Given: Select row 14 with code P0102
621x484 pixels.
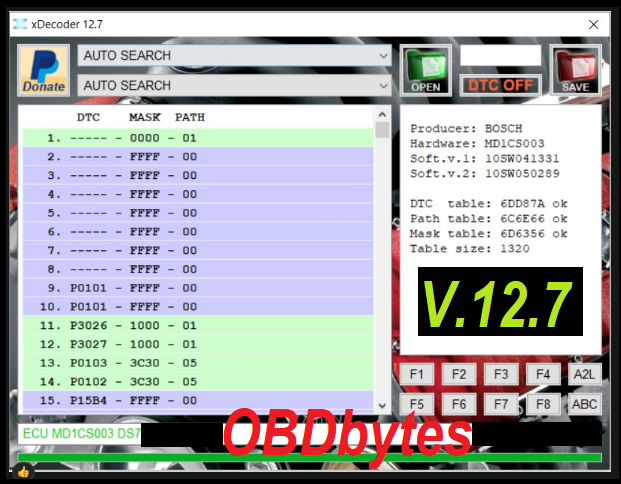Looking at the screenshot, I should click(x=198, y=382).
